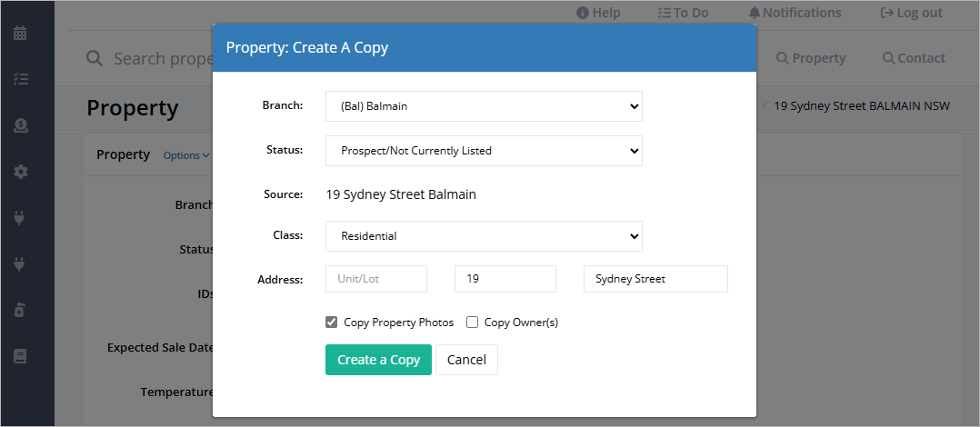Open the book icon in sidebar
Screen dimensions: 980x427
20,356
